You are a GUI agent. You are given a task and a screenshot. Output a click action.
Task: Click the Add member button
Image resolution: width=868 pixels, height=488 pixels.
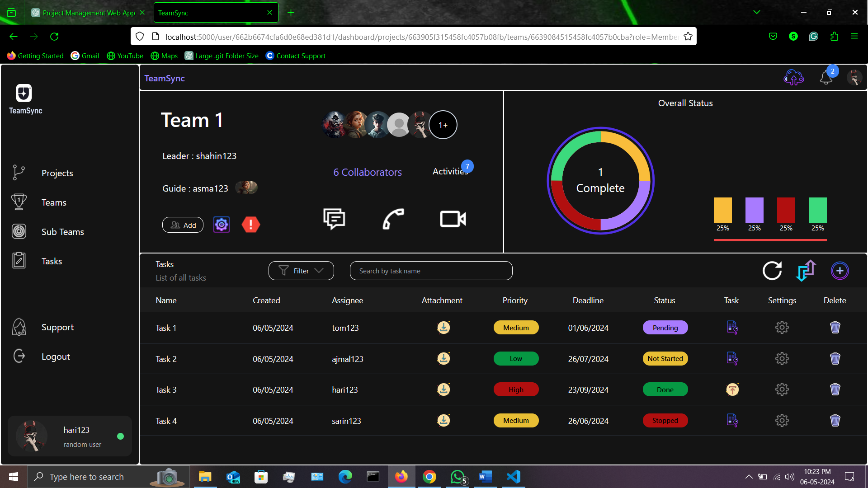(x=183, y=225)
